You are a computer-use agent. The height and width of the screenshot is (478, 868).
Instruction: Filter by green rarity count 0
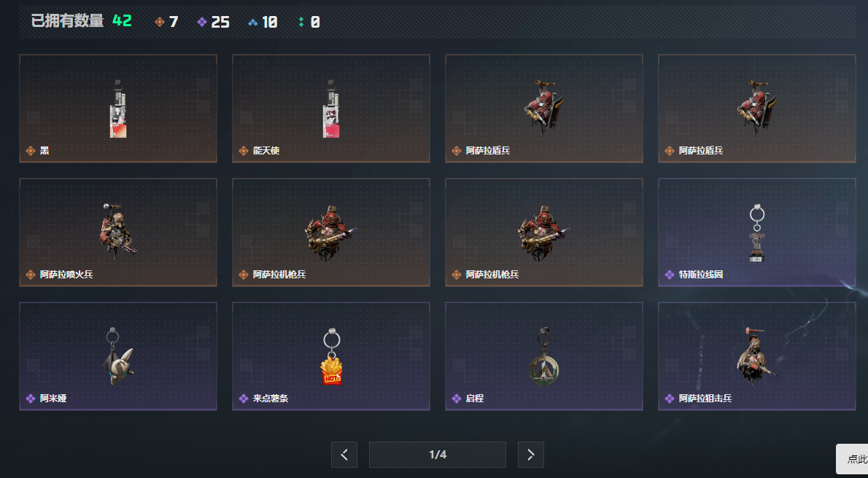[x=309, y=22]
